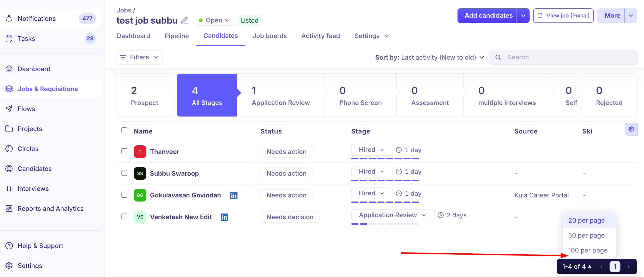Viewport: 644px width, 277px height.
Task: Click View job (Portal) button
Action: click(563, 15)
